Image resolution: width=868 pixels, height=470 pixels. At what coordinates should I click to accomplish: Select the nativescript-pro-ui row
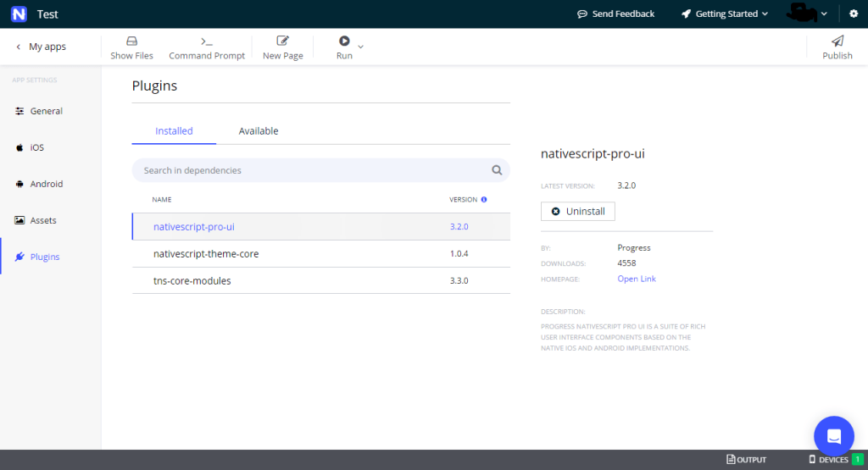[x=321, y=227]
